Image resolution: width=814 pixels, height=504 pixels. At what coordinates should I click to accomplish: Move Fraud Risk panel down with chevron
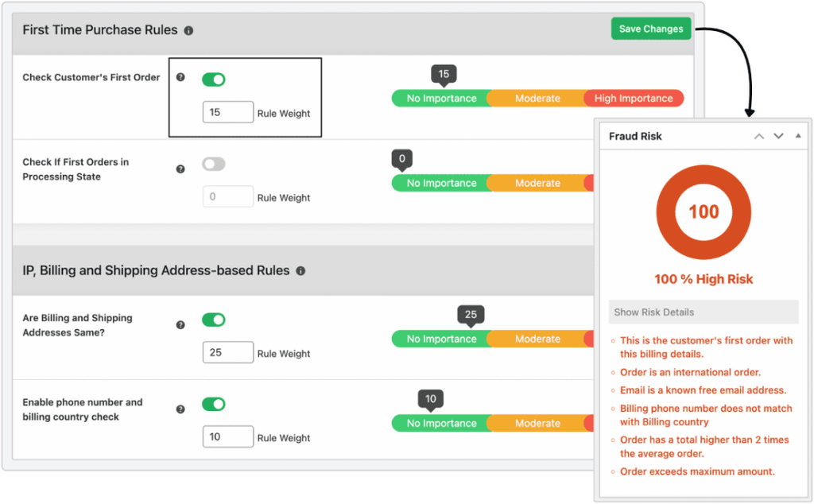[x=778, y=137]
